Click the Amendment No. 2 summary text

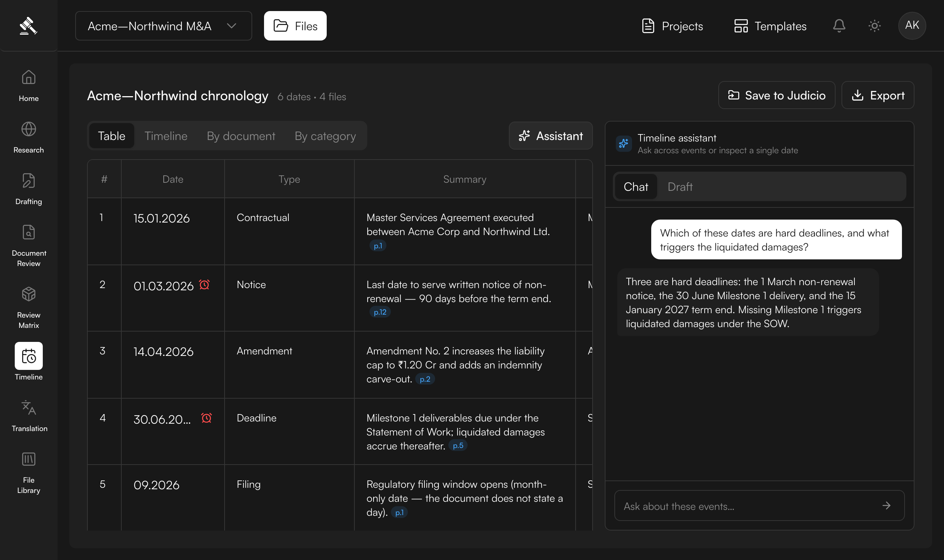click(x=456, y=364)
